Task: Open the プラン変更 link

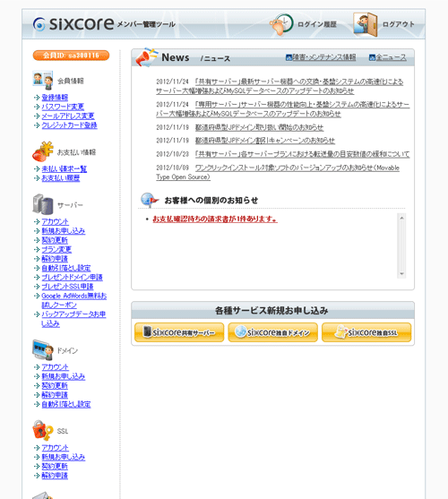Action: click(56, 249)
